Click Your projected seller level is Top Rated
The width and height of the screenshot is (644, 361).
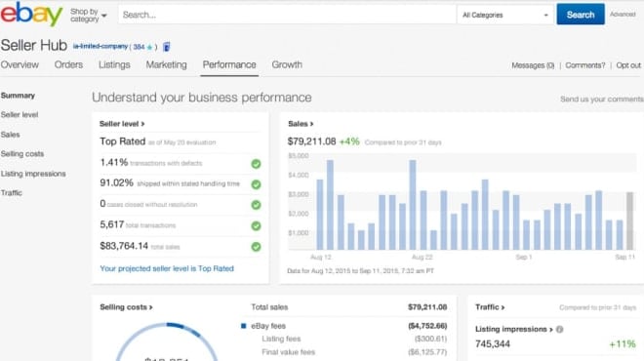click(x=167, y=268)
